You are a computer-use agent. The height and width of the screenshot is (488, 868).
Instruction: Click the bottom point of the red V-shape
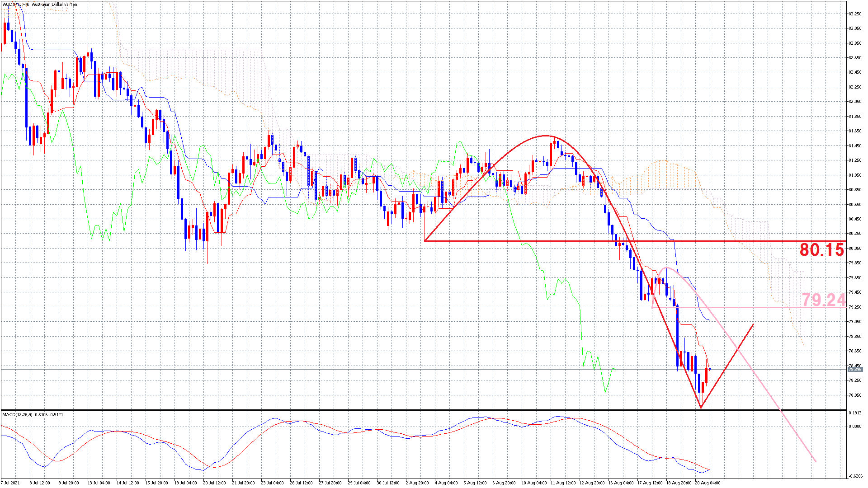(701, 407)
